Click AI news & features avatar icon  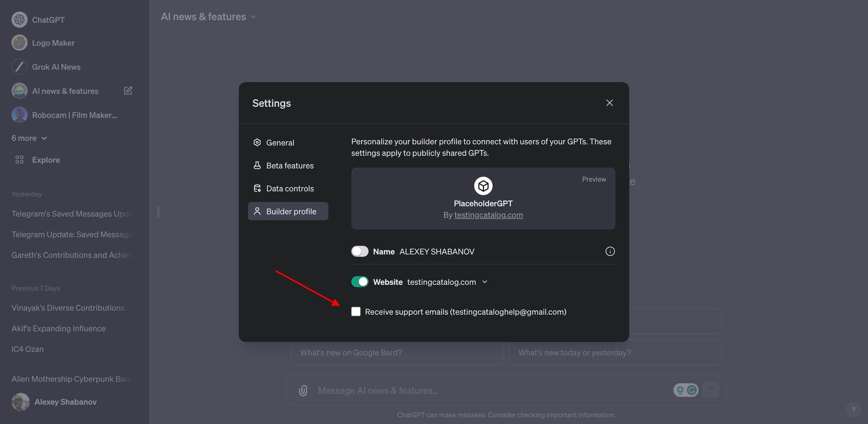[20, 91]
